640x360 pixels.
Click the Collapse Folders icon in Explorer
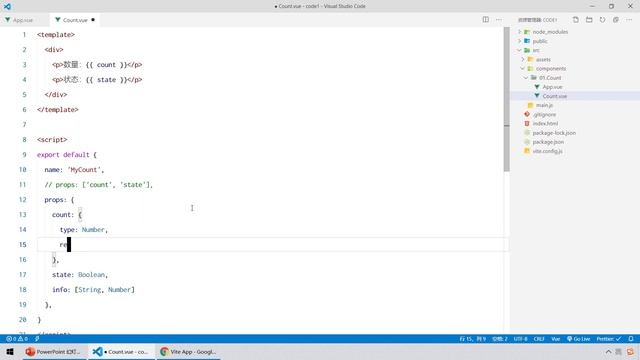[616, 20]
